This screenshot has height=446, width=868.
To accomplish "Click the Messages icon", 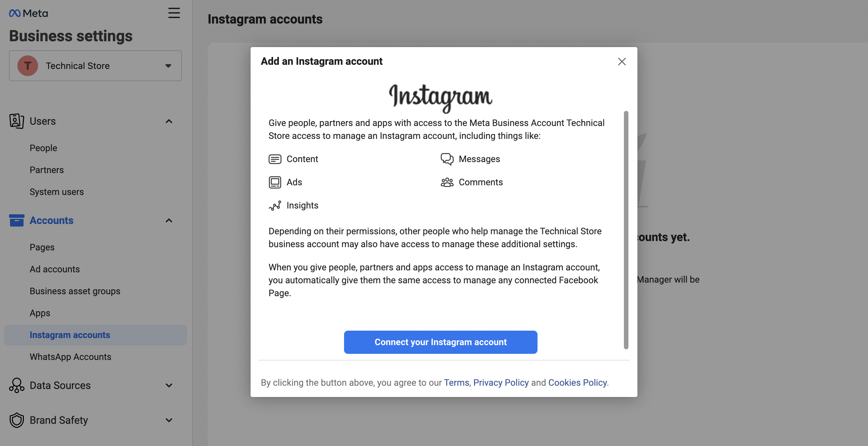I will click(447, 159).
